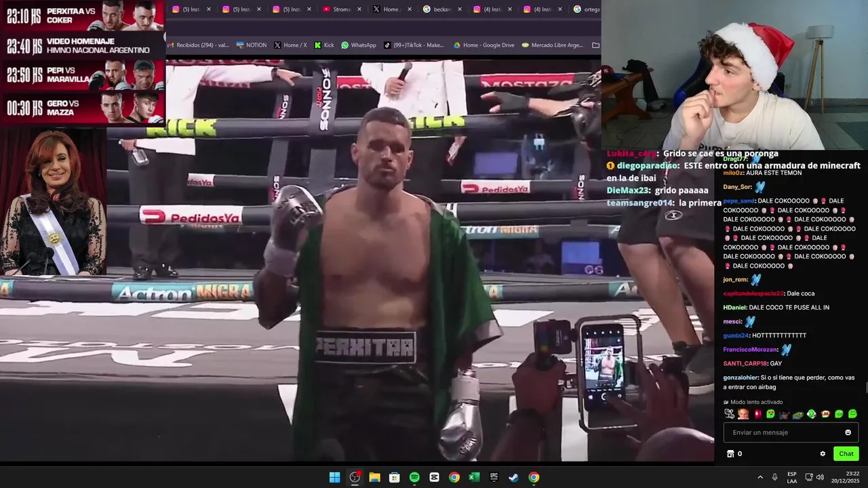Click the boxing stream video player
Viewport: 868px width, 488px height.
click(x=357, y=260)
